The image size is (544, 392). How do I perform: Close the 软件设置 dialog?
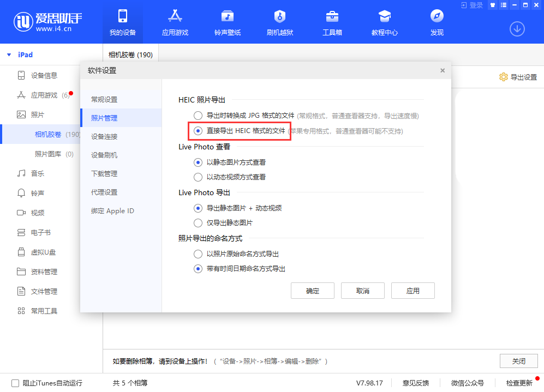[443, 70]
